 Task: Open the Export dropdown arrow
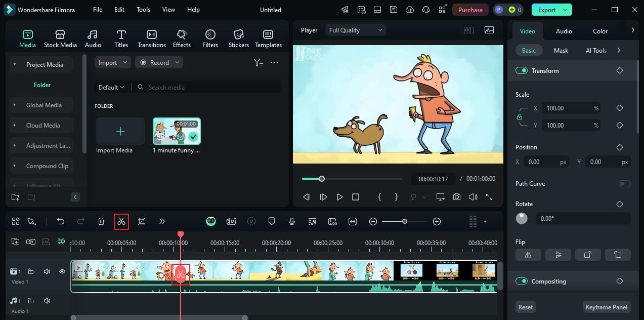coord(566,10)
